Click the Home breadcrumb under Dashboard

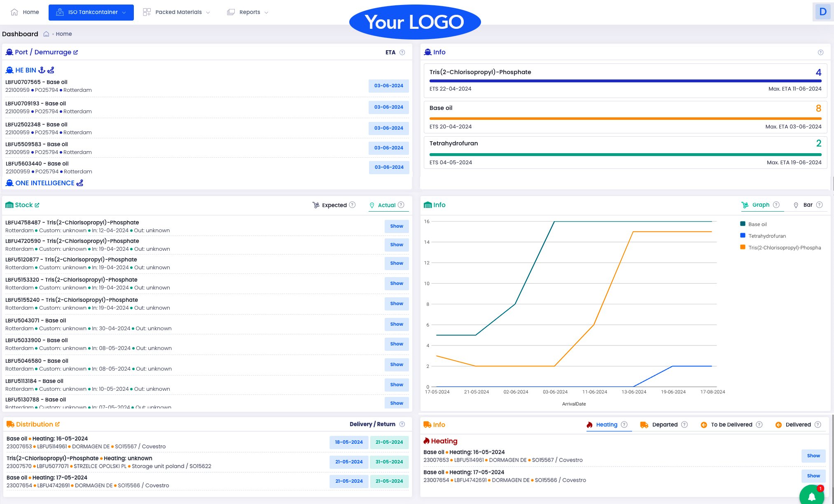pyautogui.click(x=64, y=34)
